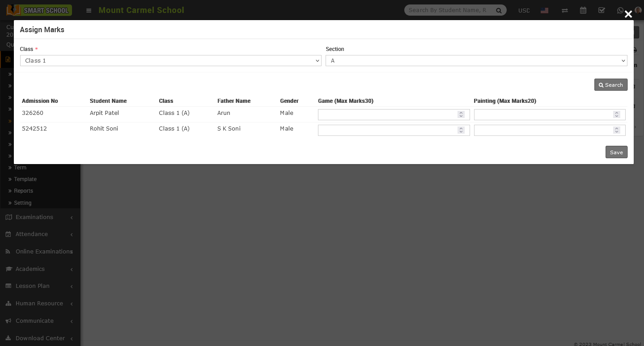Open the Class dropdown
Screen dimensions: 644x346
pos(170,61)
